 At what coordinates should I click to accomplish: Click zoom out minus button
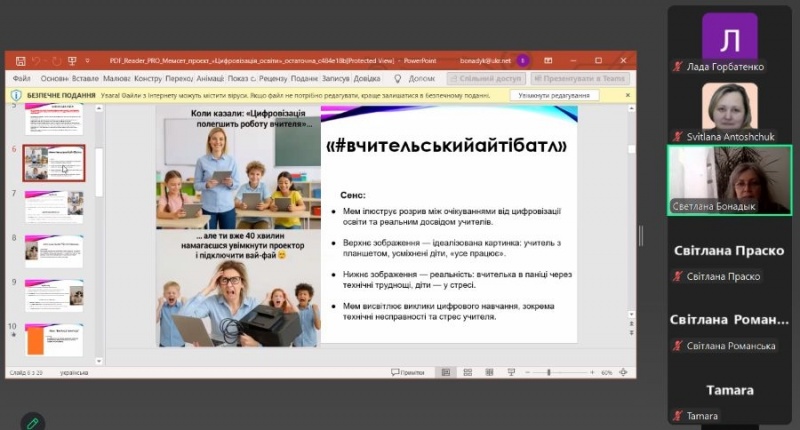point(528,373)
